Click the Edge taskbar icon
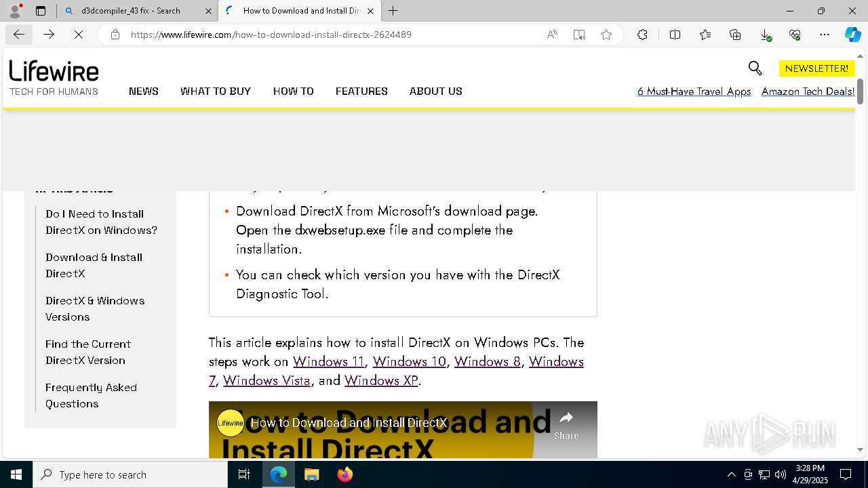Image resolution: width=868 pixels, height=488 pixels. coord(279,474)
